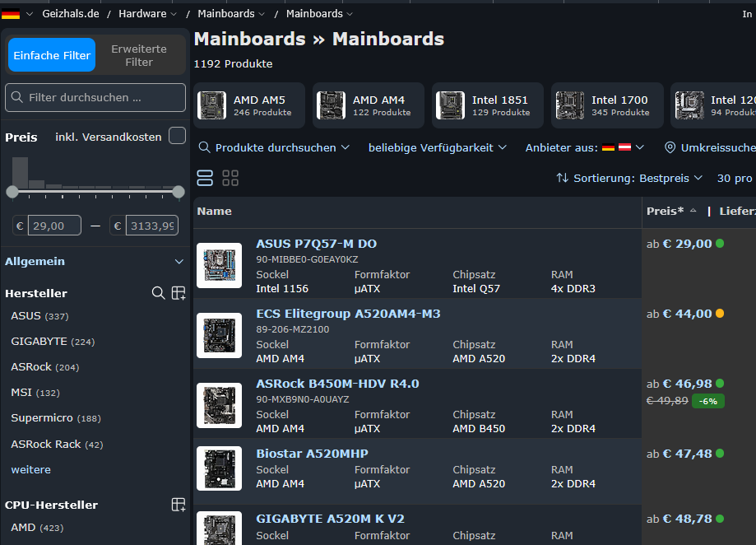Open Biostar A520MHP product link
Image resolution: width=756 pixels, height=545 pixels.
pos(312,454)
